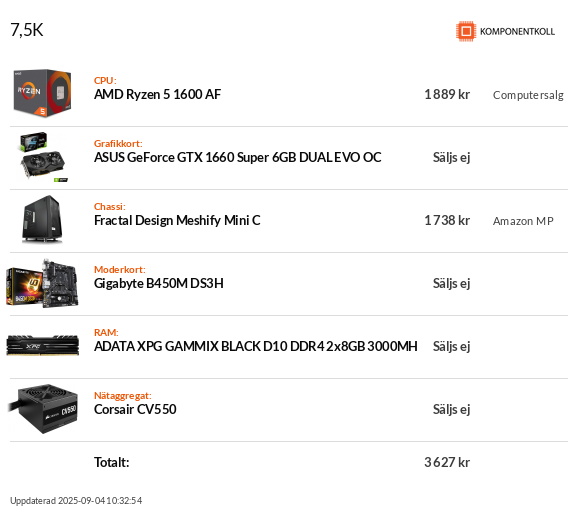Visit the Computersalg store link

528,95
